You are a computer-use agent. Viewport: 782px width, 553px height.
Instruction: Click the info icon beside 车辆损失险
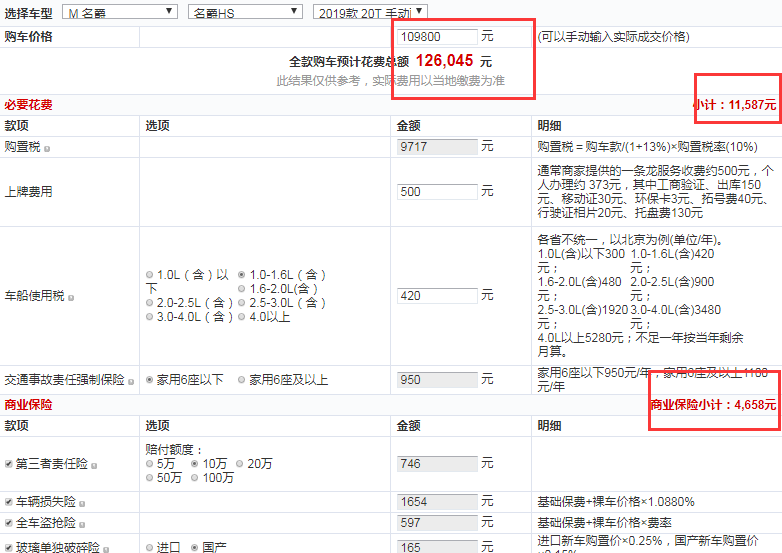[x=82, y=504]
